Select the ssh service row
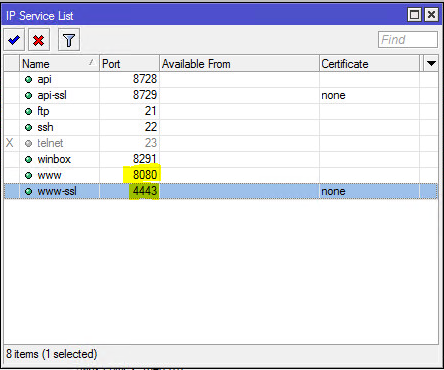This screenshot has height=370, width=444. [x=221, y=127]
